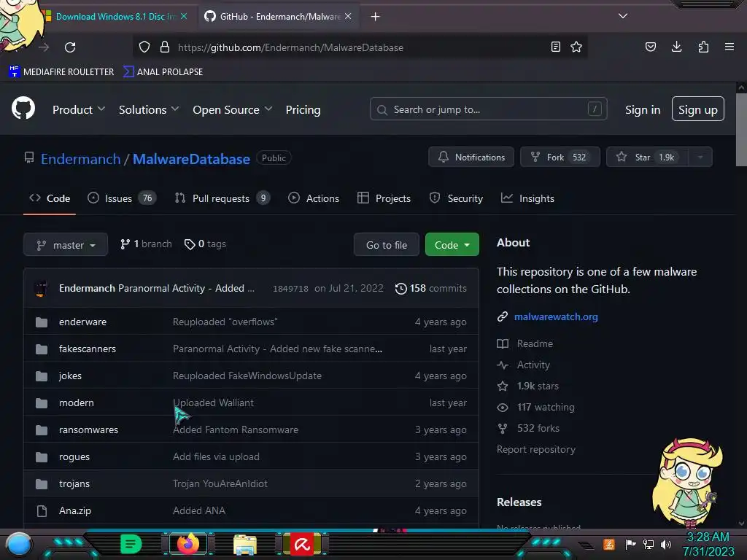747x560 pixels.
Task: Open the green Code dropdown
Action: pyautogui.click(x=452, y=245)
